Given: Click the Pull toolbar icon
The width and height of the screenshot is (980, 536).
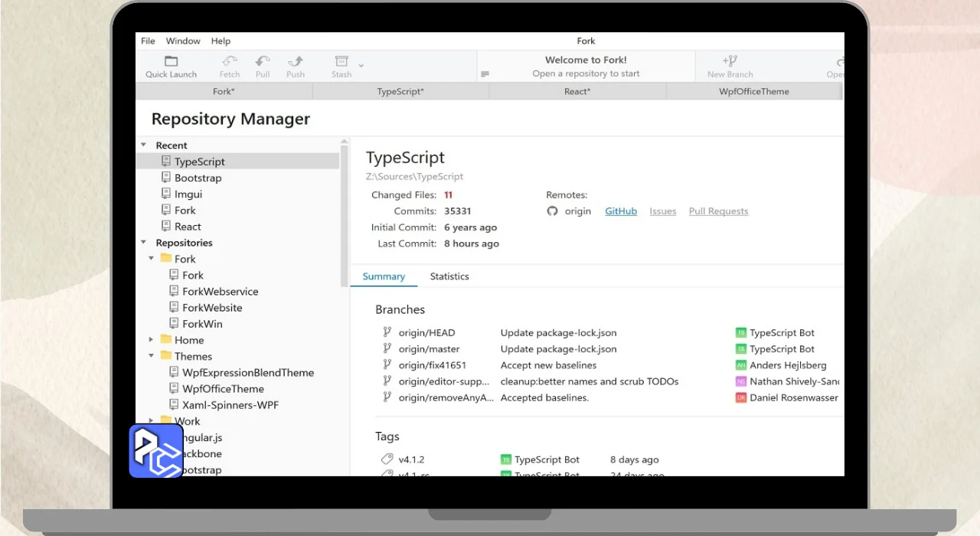Looking at the screenshot, I should coord(263,62).
